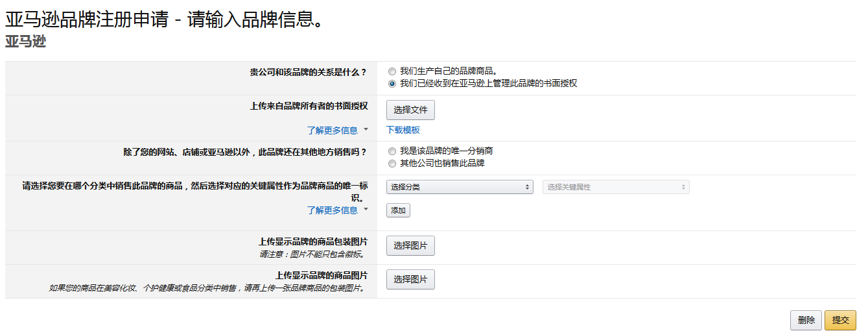Click 选择图片 for 商品图片 upload
Viewport: 868px width, 333px height.
410,280
